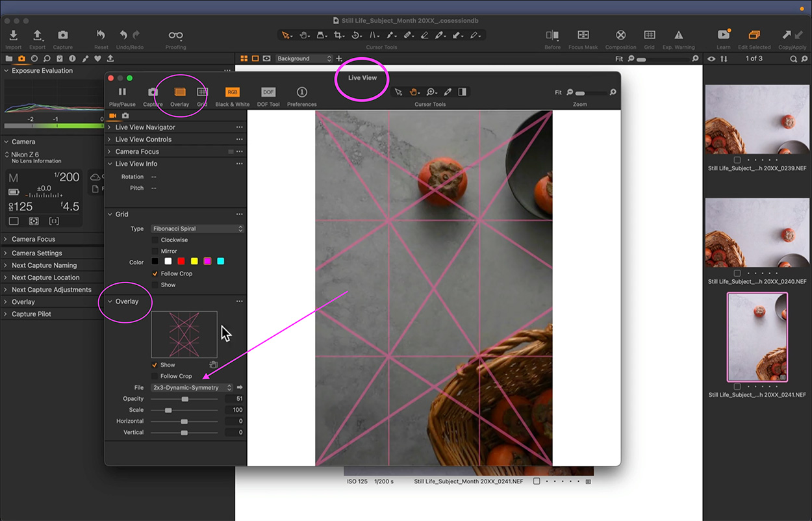This screenshot has width=812, height=521.
Task: Select the Crop cursor tool in main toolbar
Action: (338, 35)
